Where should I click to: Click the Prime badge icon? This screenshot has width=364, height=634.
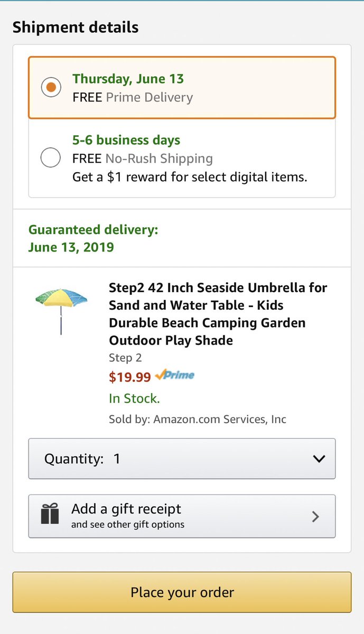coord(175,376)
